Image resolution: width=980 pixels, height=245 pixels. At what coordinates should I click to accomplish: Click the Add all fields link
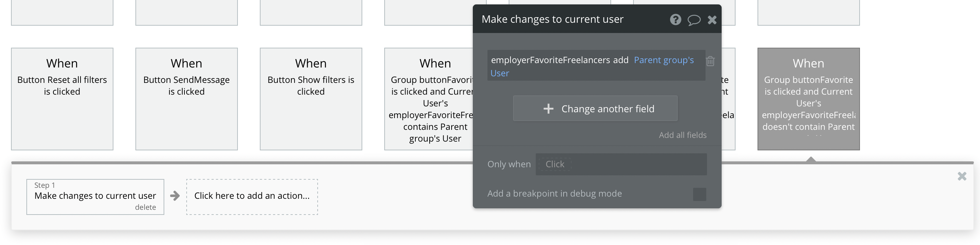click(x=682, y=135)
